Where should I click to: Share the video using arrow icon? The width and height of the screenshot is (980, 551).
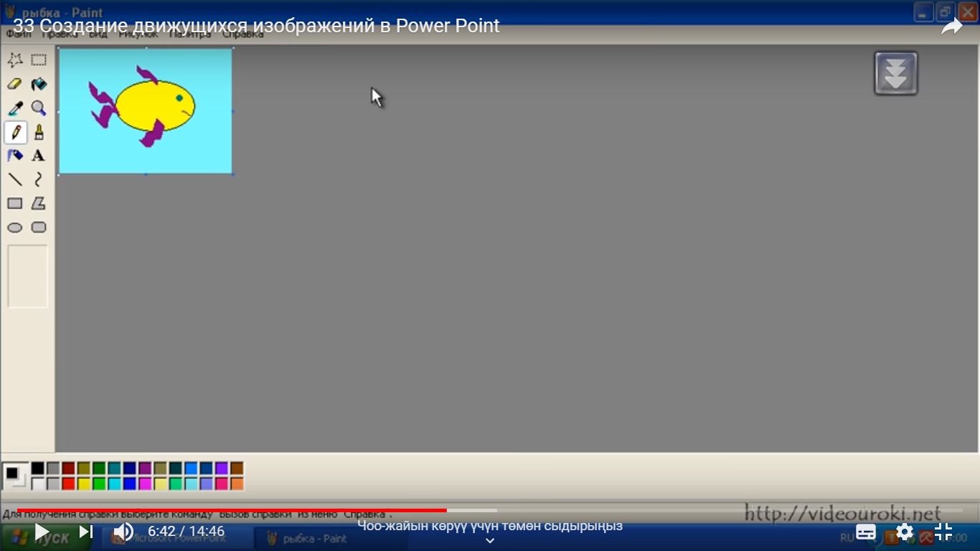(x=952, y=27)
